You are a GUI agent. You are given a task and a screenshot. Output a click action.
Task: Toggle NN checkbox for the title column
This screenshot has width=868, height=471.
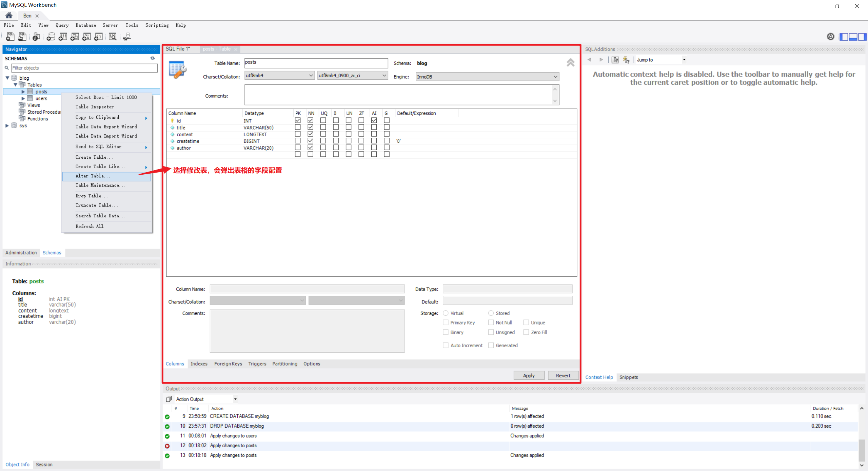(x=310, y=127)
